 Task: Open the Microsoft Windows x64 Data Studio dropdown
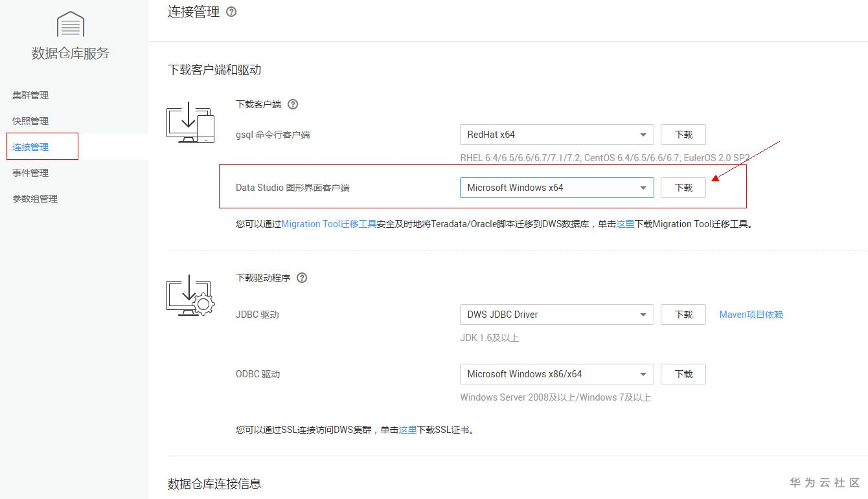tap(557, 188)
